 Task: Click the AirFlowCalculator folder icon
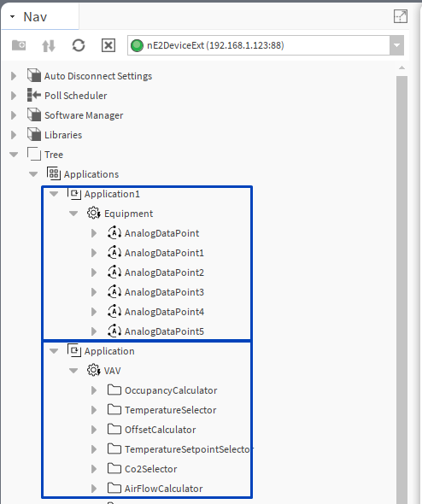(114, 488)
